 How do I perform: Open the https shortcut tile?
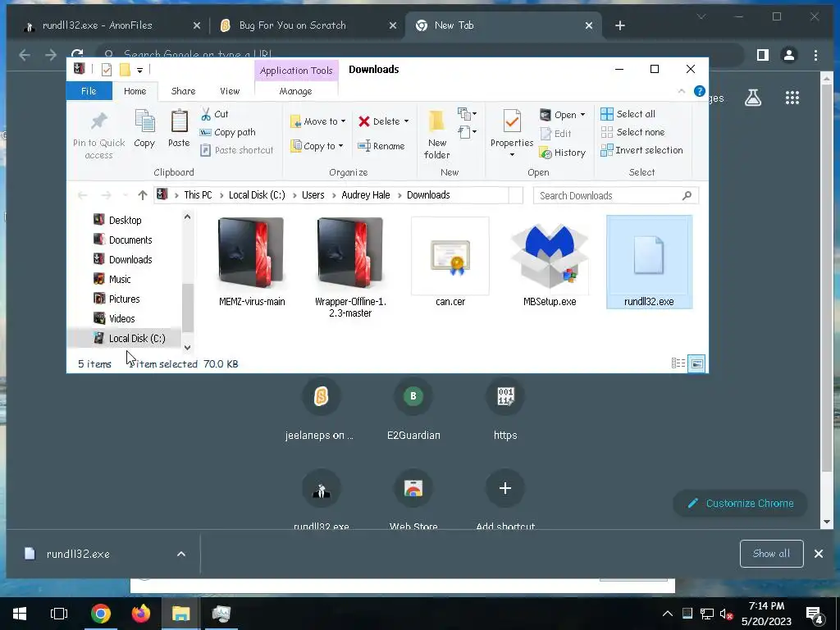(x=505, y=409)
